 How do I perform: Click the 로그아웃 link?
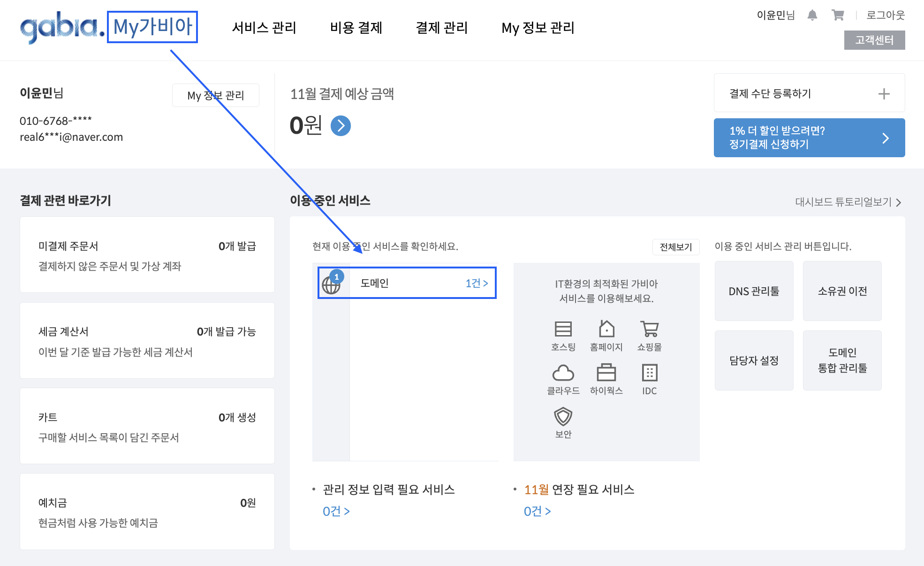pos(886,15)
